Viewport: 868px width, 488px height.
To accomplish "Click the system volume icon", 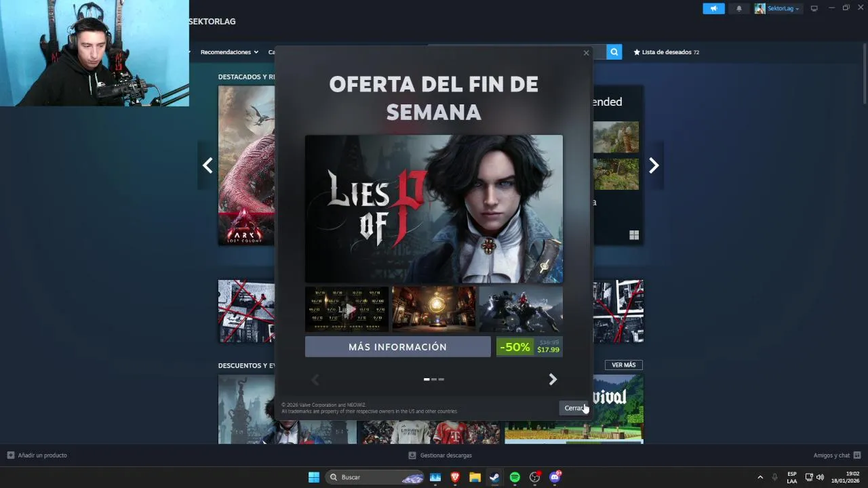I will [x=820, y=477].
